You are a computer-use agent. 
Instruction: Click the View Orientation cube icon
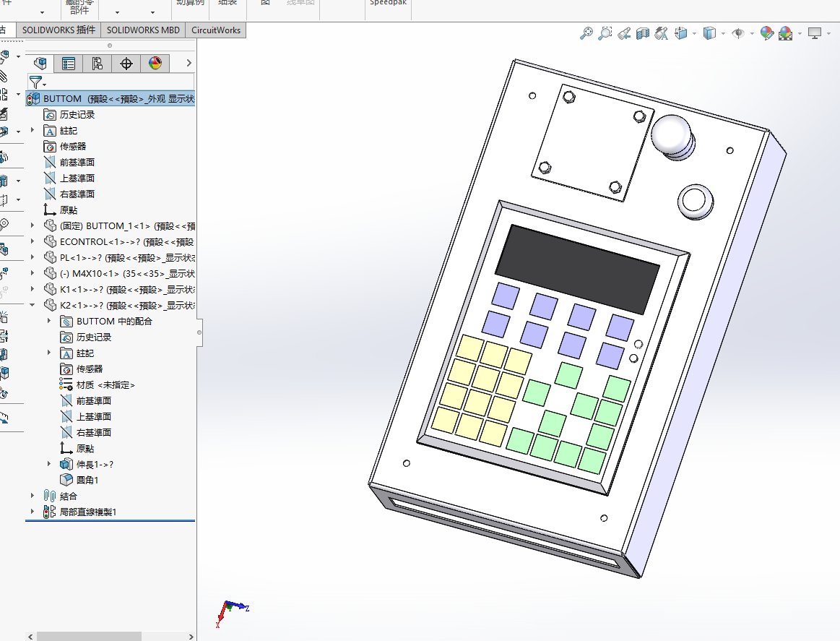pos(680,33)
